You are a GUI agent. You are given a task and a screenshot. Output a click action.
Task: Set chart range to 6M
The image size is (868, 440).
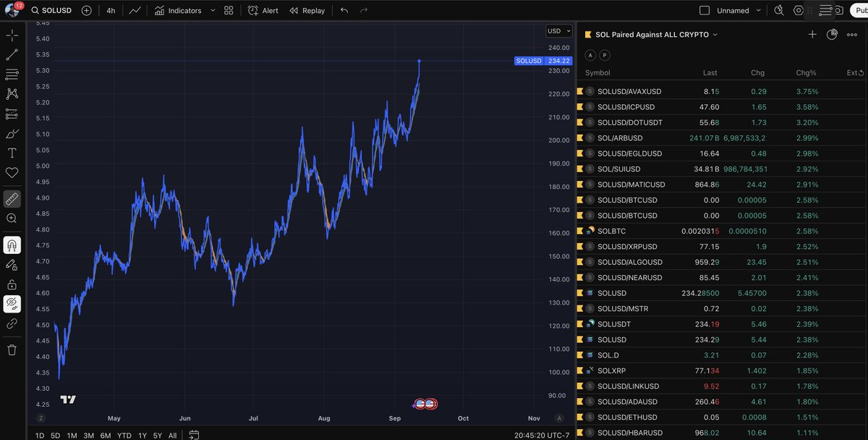tap(105, 435)
